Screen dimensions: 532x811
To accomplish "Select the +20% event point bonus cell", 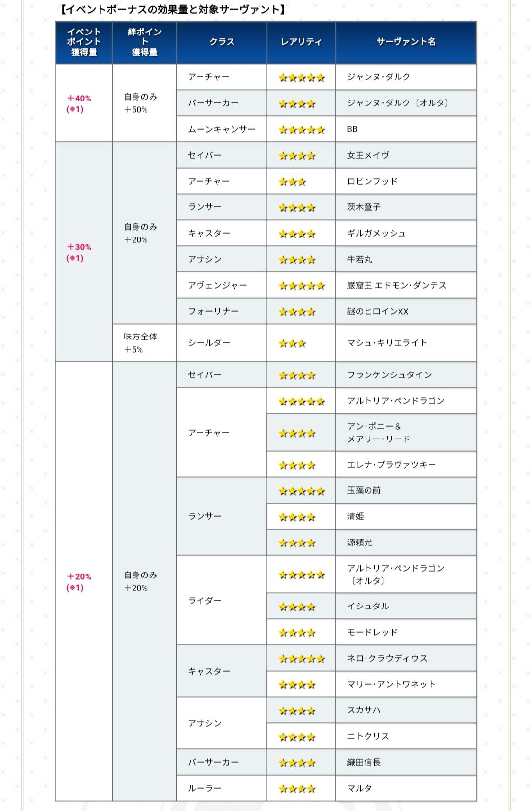I will [x=84, y=581].
